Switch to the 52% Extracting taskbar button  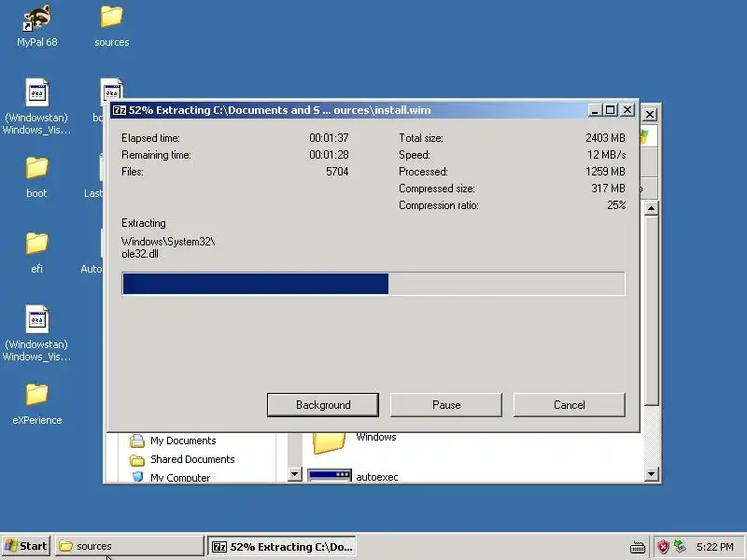tap(283, 547)
